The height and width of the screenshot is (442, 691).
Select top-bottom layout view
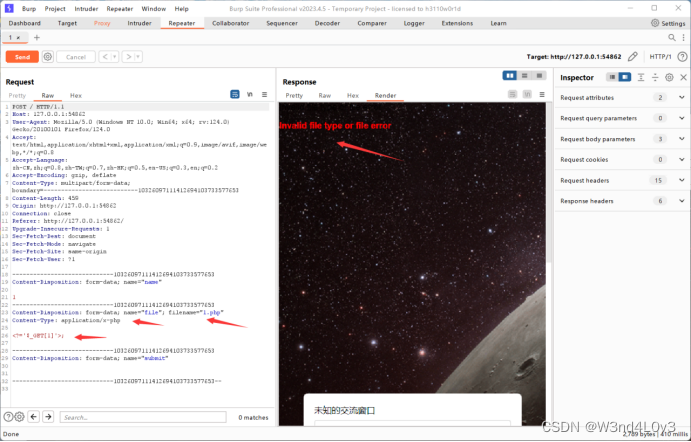click(x=524, y=76)
